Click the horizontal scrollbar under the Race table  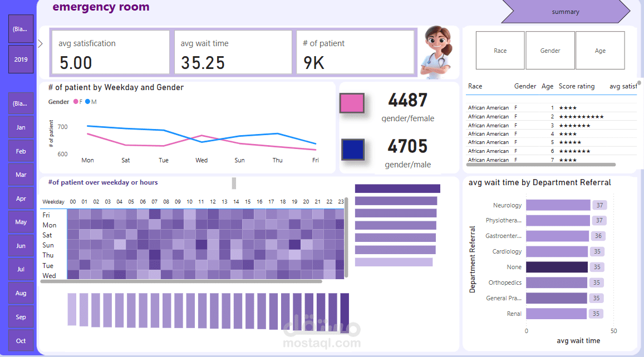tap(541, 165)
